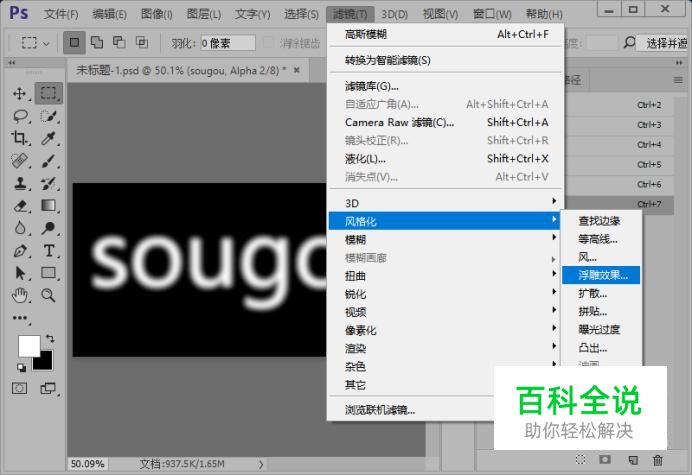This screenshot has height=475, width=692.
Task: Expand the Distort (扭曲) submenu
Action: pyautogui.click(x=444, y=276)
